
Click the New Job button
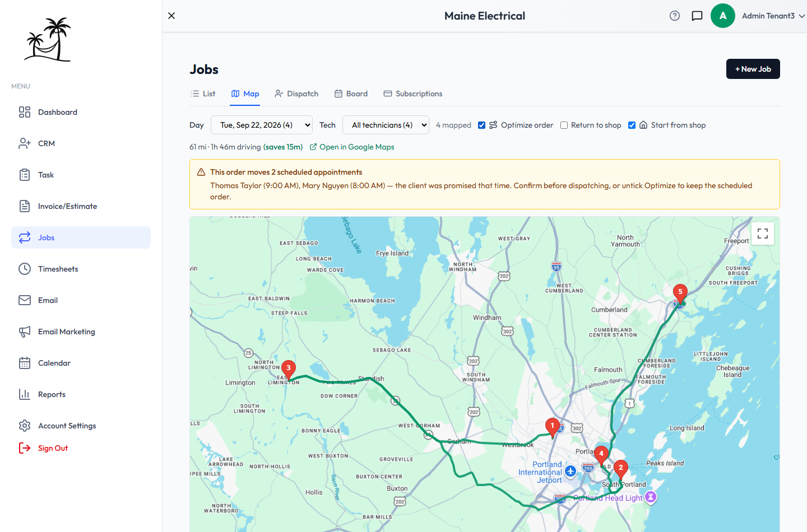(x=753, y=69)
